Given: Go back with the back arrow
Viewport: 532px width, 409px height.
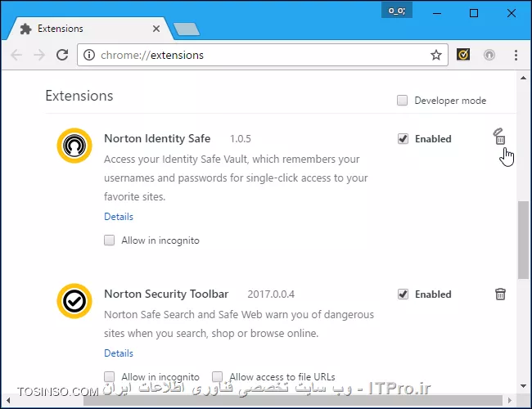Looking at the screenshot, I should (x=16, y=55).
